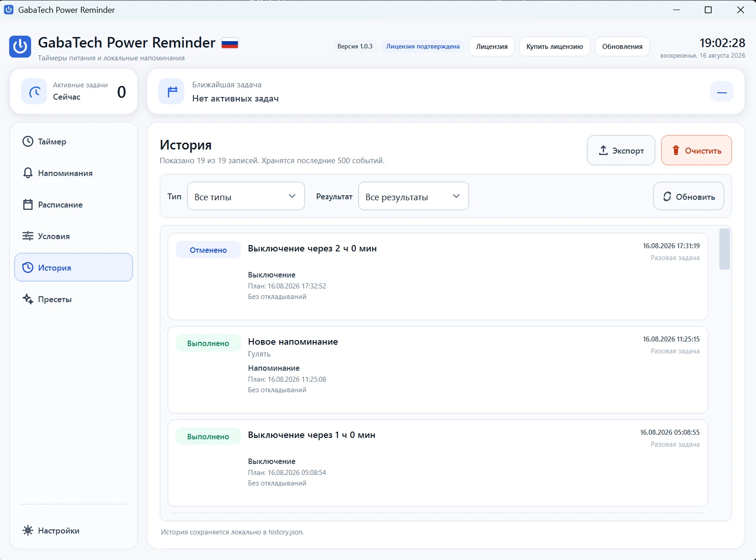The image size is (756, 560).
Task: Click the Нет активных задач text
Action: 235,98
